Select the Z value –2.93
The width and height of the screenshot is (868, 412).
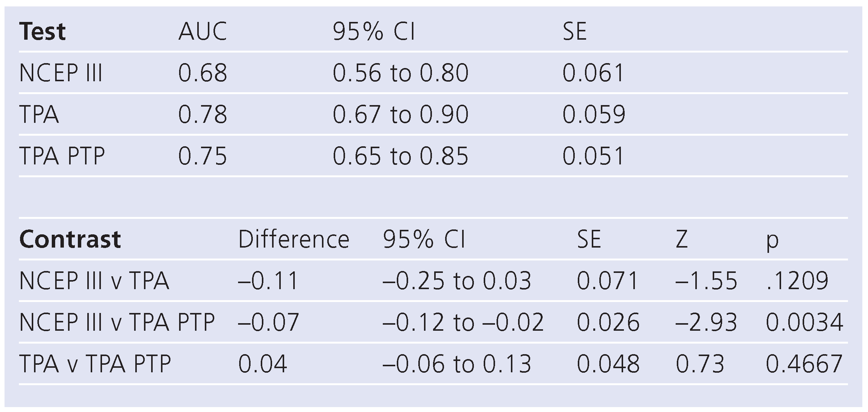[x=706, y=322]
